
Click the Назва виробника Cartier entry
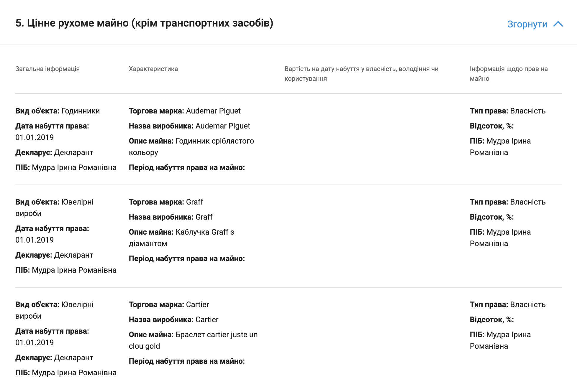173,320
